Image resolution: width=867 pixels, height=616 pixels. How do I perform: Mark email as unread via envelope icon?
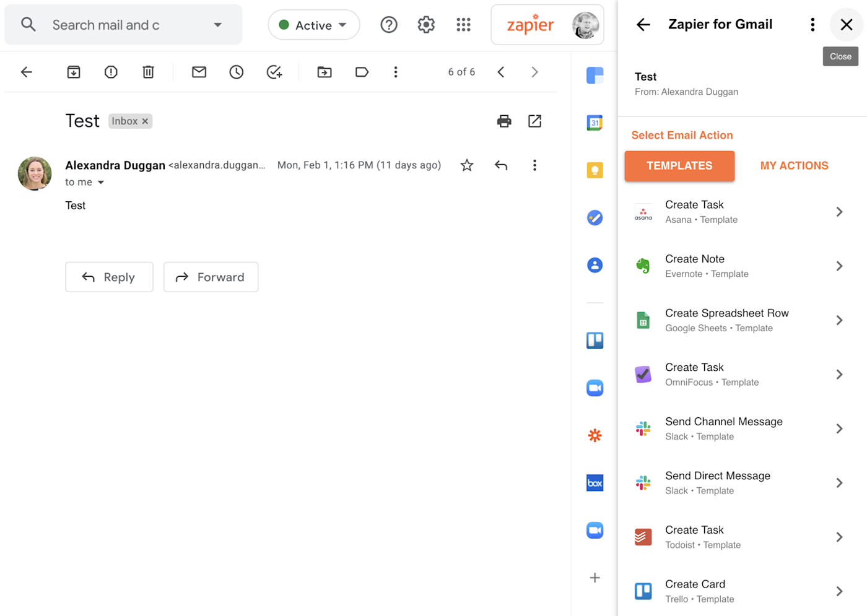click(199, 72)
